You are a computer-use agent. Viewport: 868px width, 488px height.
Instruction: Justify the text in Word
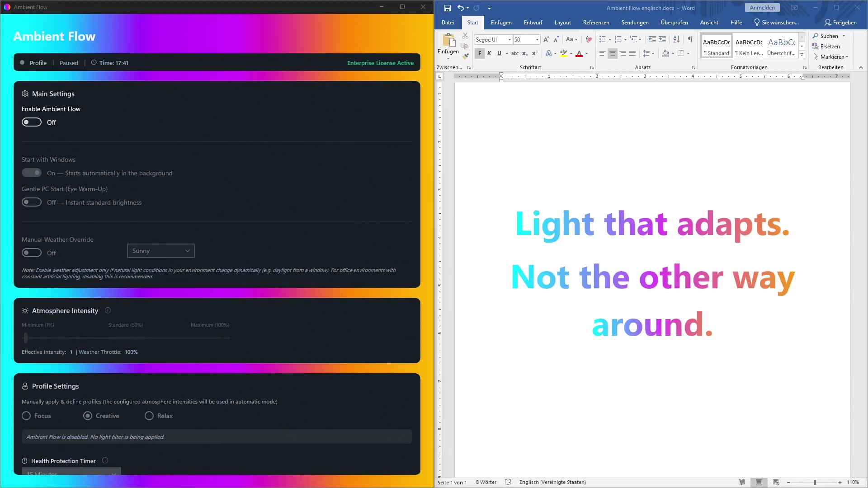click(632, 53)
